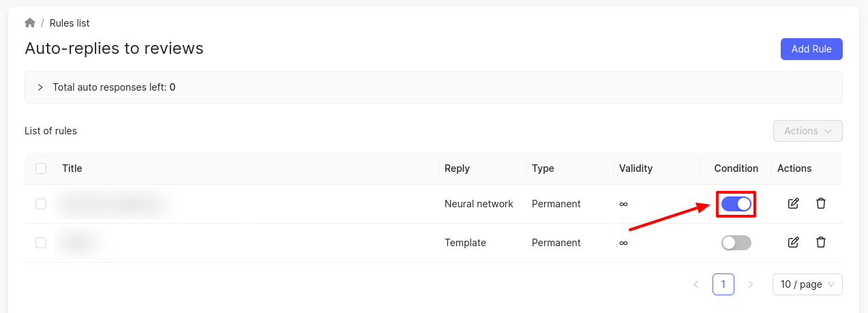Edit the Template rule

coord(793,243)
